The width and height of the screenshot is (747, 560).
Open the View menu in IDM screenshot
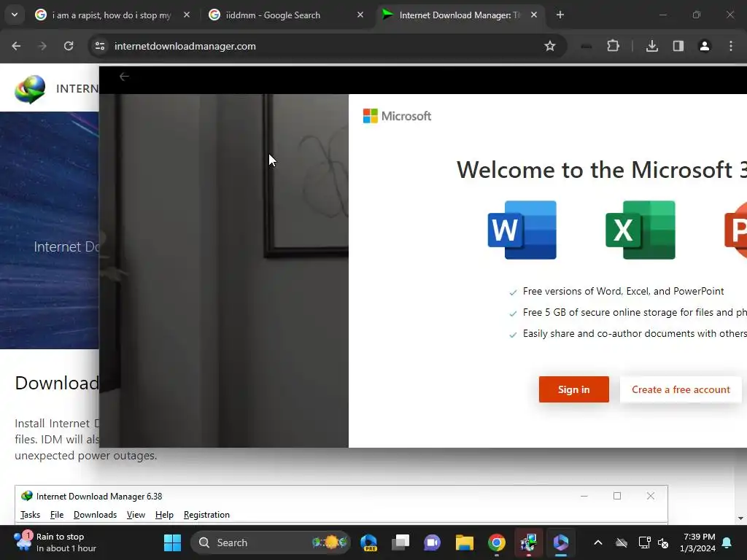click(136, 515)
